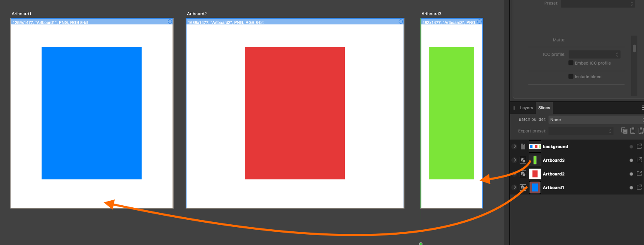Click the red rectangle on Artboard2
644x245 pixels.
tap(295, 113)
